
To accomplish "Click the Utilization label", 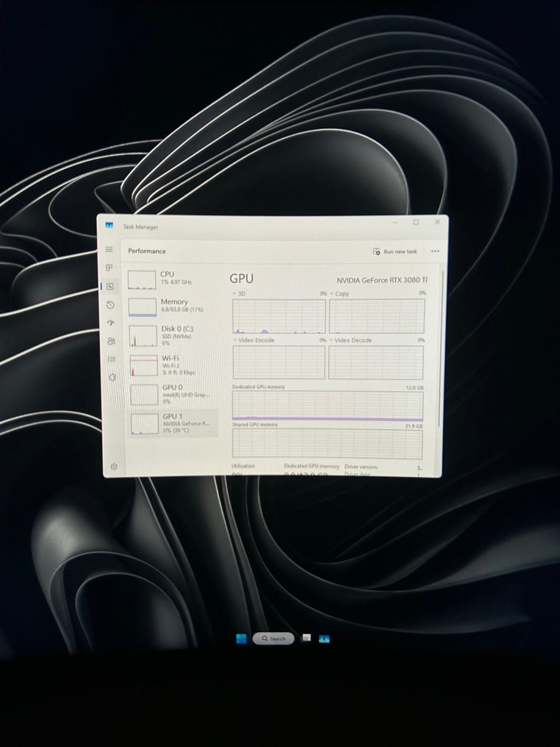I will [x=243, y=466].
